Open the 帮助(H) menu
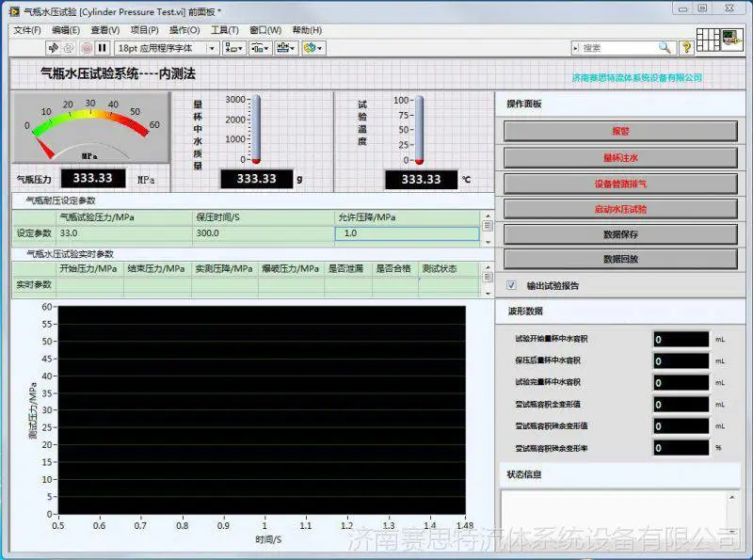 (307, 30)
